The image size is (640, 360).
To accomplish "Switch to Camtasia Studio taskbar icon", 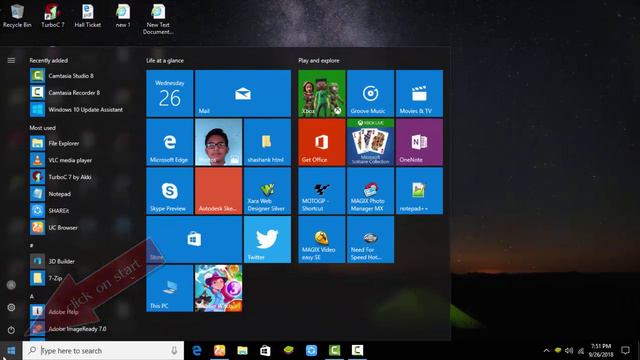I will click(x=334, y=350).
